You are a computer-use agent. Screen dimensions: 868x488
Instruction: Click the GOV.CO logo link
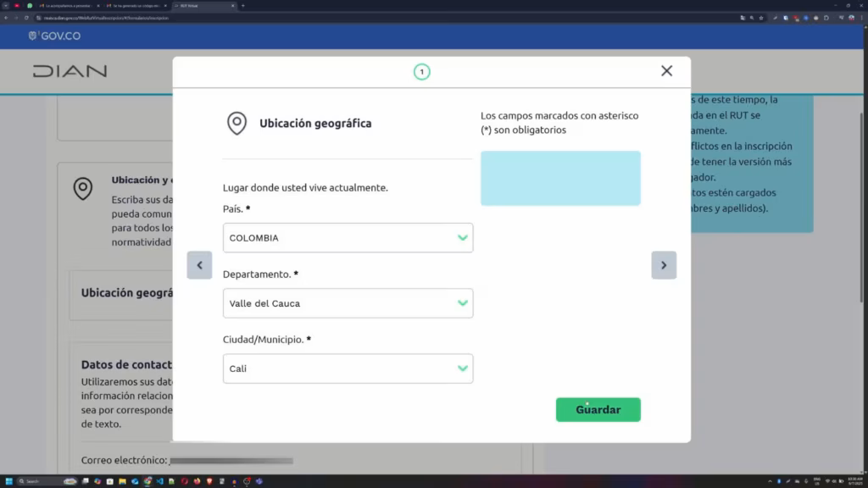coord(54,36)
